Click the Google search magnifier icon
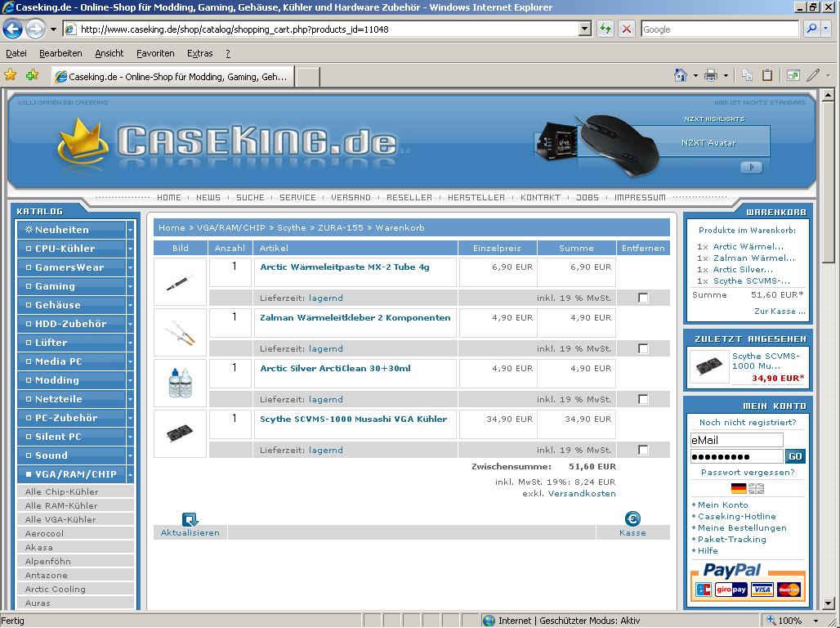The width and height of the screenshot is (840, 628). 811,29
